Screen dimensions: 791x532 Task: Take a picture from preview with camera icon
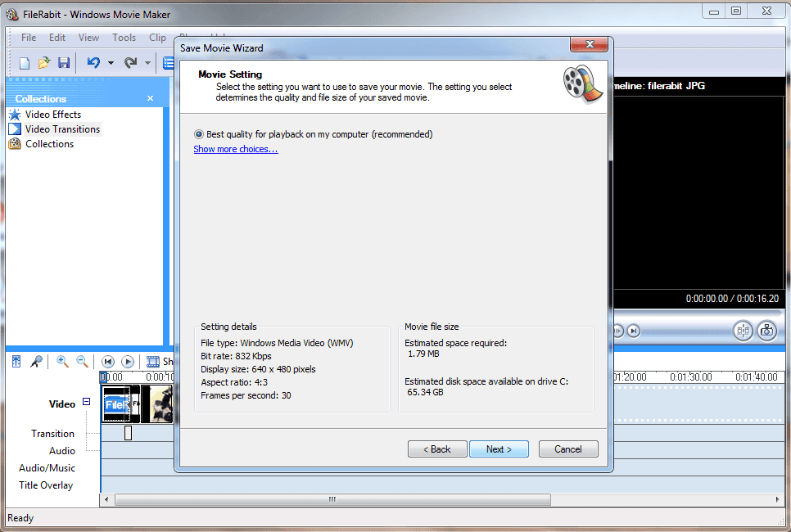(x=766, y=331)
